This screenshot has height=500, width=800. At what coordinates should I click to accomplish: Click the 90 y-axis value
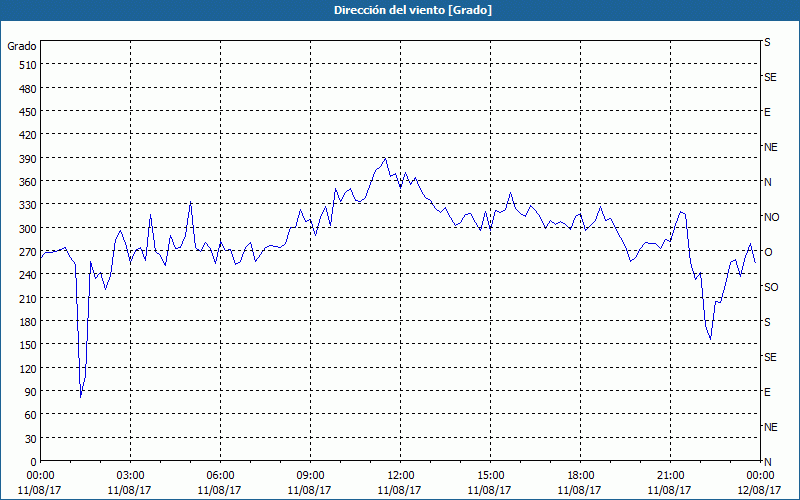[x=31, y=392]
